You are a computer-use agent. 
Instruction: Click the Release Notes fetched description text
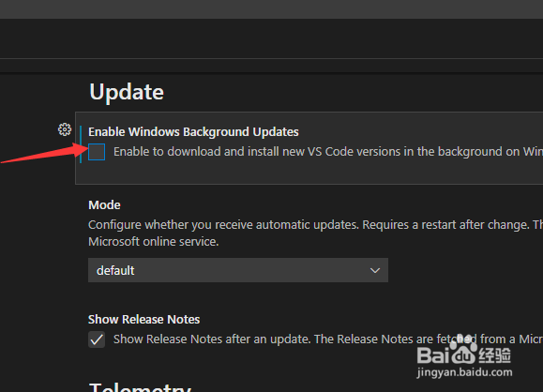click(x=328, y=339)
